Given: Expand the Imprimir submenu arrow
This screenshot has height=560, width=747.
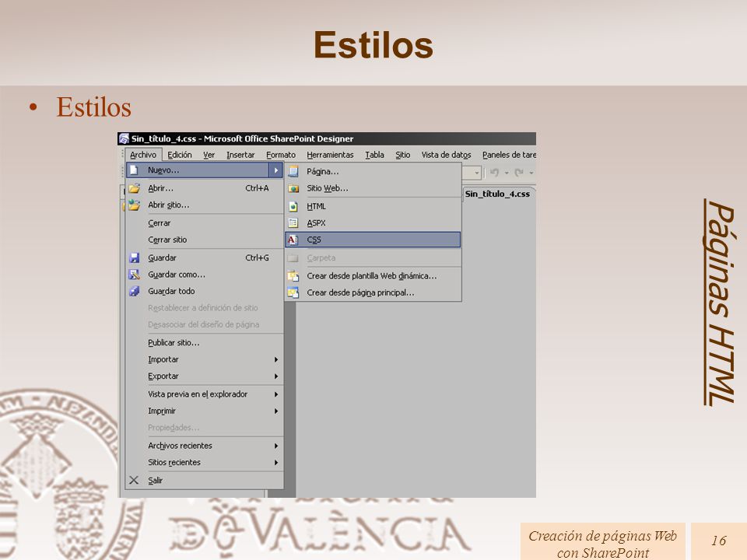Looking at the screenshot, I should (x=275, y=411).
